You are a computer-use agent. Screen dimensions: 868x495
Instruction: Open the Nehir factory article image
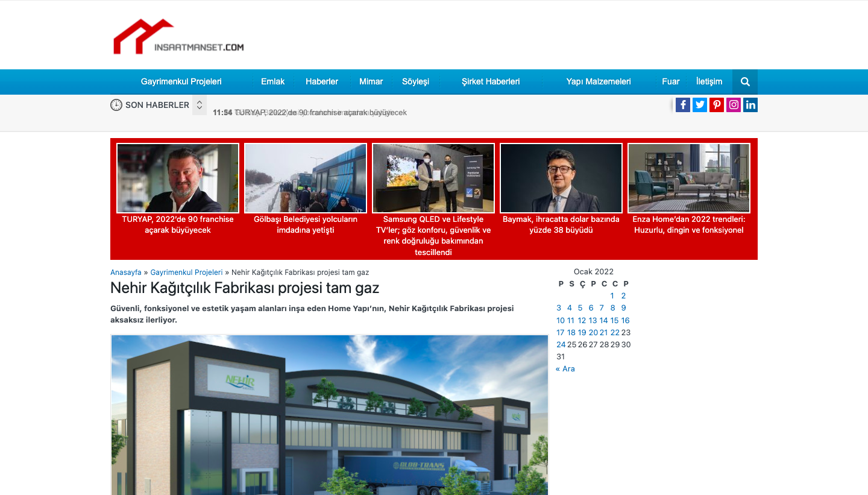click(330, 415)
